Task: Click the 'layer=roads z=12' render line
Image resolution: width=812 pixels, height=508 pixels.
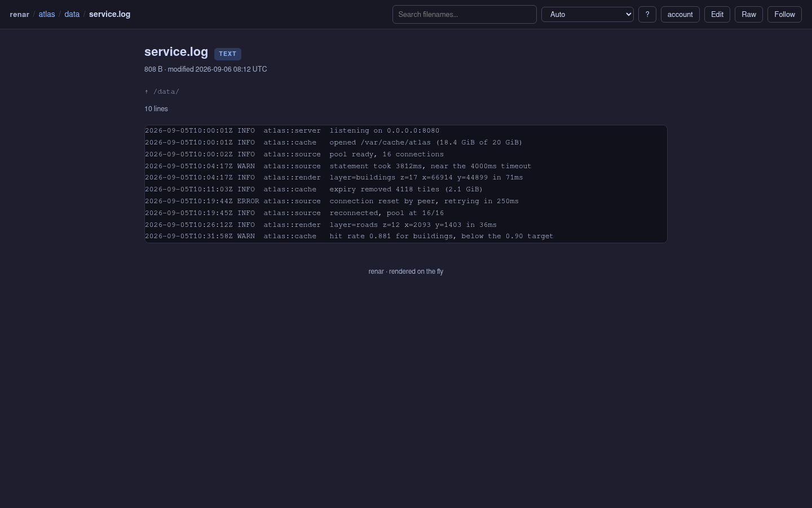Action: point(321,225)
